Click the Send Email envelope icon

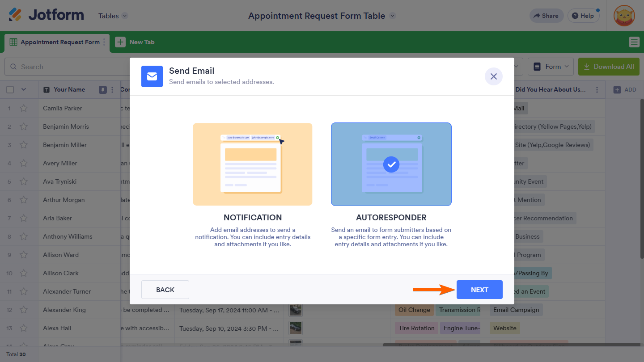coord(152,76)
